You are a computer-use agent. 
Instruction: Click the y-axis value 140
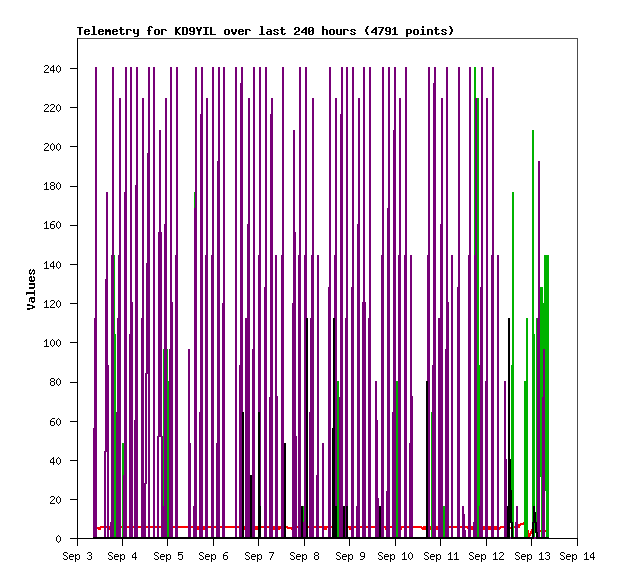[52, 265]
